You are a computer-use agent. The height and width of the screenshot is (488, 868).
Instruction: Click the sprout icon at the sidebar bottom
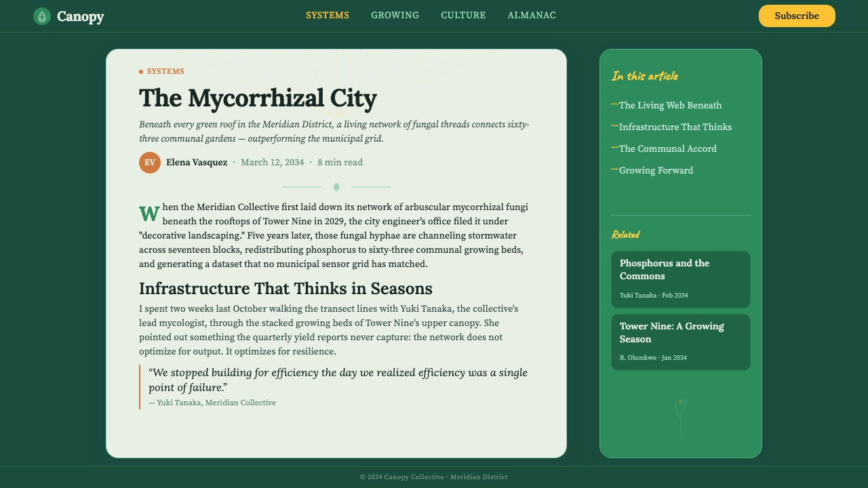[681, 418]
